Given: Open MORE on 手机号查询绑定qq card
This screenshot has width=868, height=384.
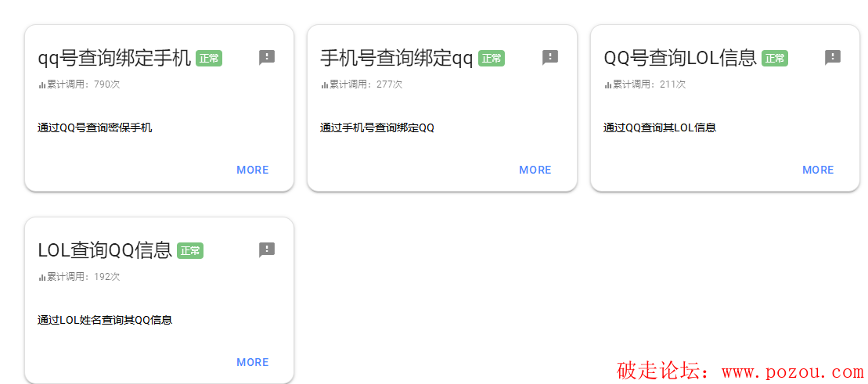Looking at the screenshot, I should (535, 170).
